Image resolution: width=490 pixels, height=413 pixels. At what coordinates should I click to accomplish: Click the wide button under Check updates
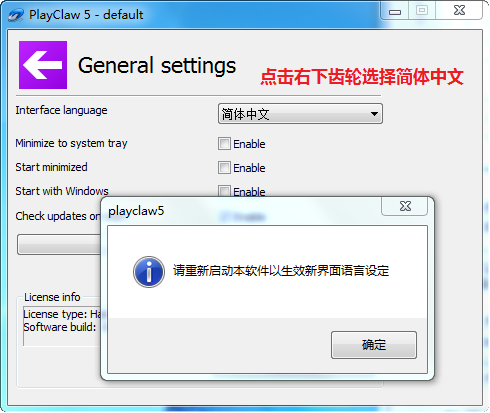59,245
